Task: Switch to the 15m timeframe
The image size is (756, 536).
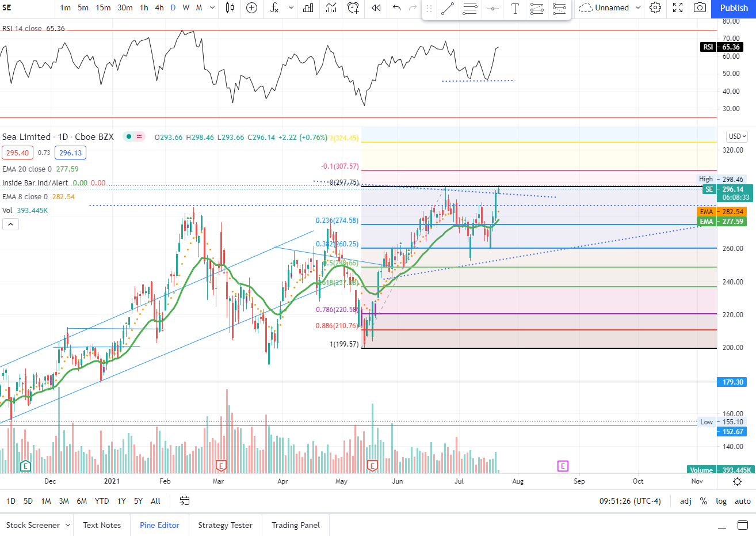Action: click(x=103, y=7)
